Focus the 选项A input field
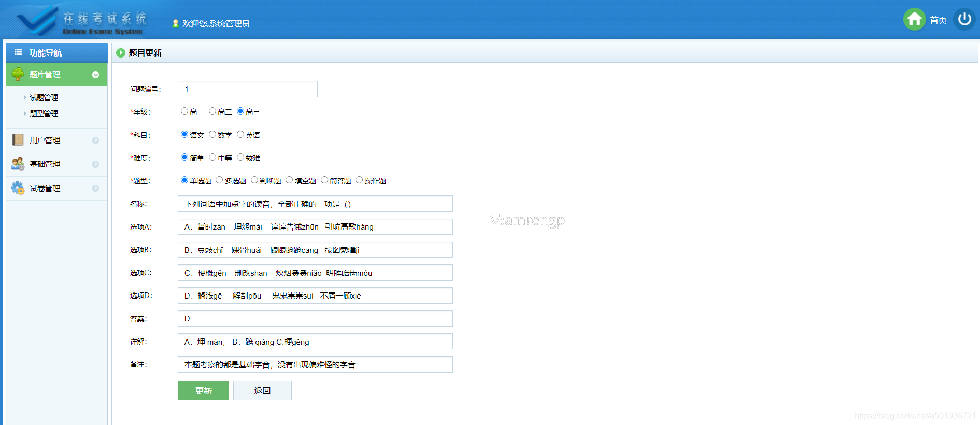Screen dimensions: 980x425 tap(315, 227)
